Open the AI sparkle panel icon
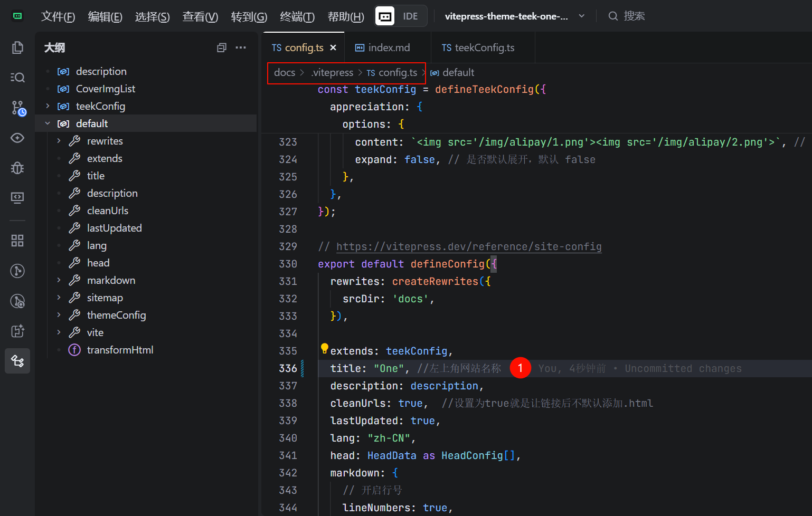812x516 pixels. click(x=17, y=331)
